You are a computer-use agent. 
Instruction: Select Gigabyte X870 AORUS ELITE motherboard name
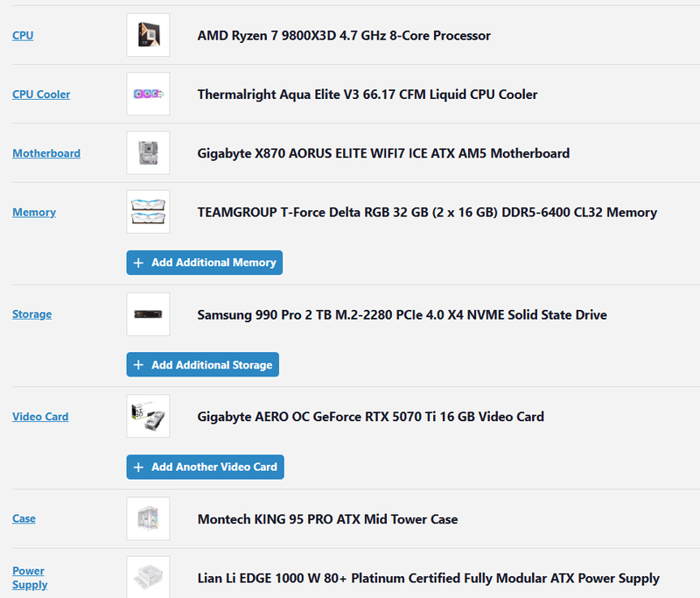[383, 153]
